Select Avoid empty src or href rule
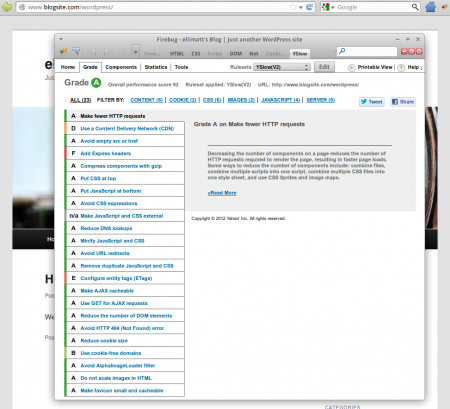The height and width of the screenshot is (409, 450). (x=124, y=141)
